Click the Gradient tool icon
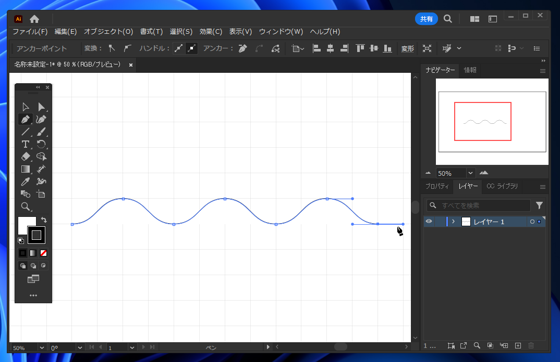The height and width of the screenshot is (362, 560). (x=25, y=169)
